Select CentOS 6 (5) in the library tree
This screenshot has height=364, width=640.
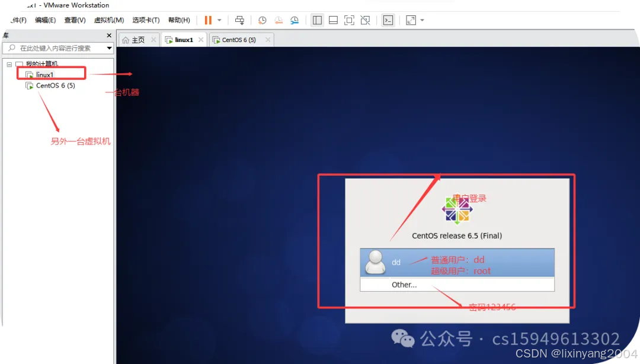coord(56,86)
